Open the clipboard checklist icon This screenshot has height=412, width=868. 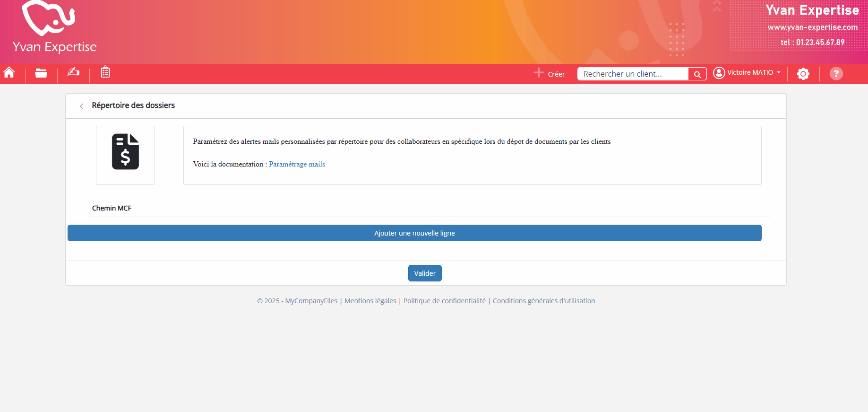[105, 72]
